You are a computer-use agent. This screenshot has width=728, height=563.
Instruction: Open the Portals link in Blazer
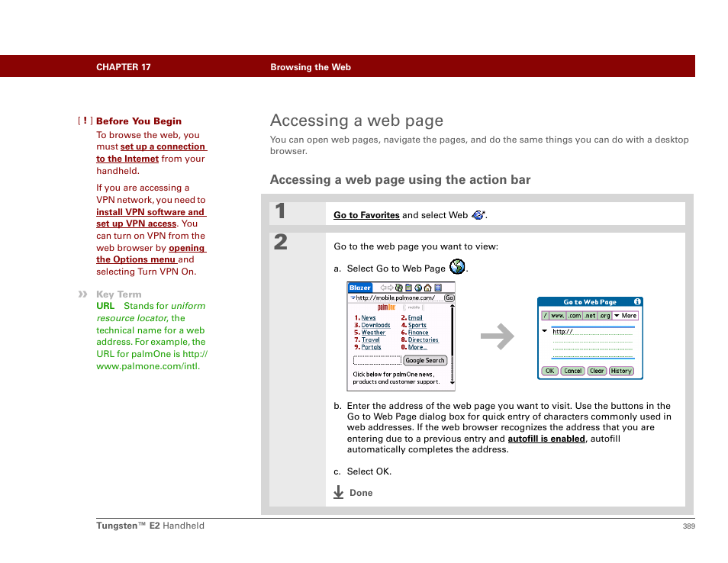371,347
